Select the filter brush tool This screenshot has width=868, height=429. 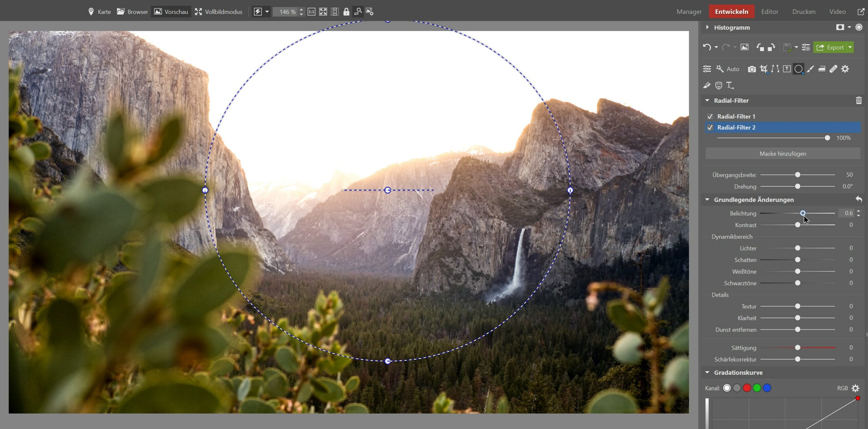[810, 69]
